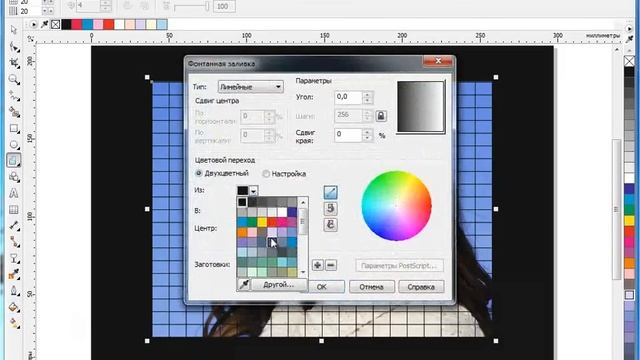Select Настройка radio button
Screen dimensions: 640x360
coord(266,174)
